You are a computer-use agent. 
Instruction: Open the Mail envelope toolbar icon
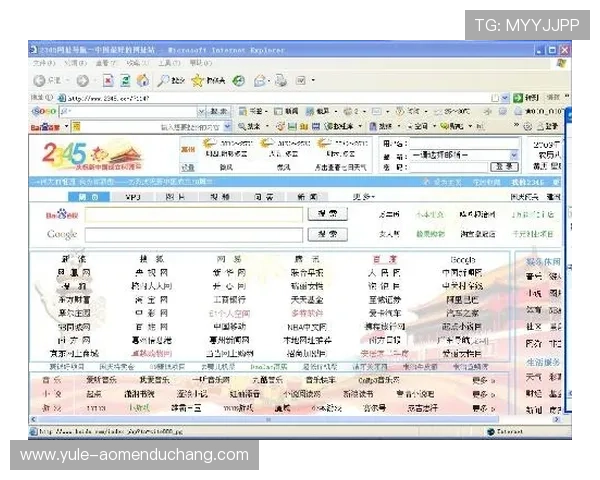260,80
